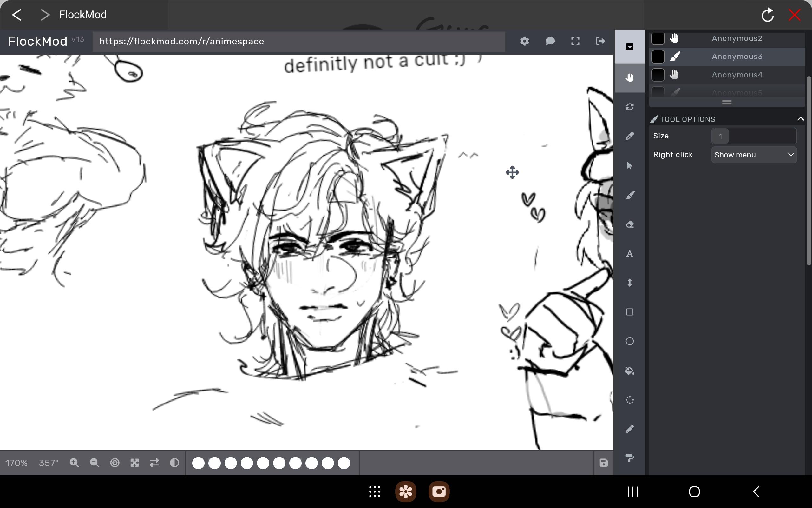The width and height of the screenshot is (812, 508).
Task: Select the dotted circle blur tool
Action: [630, 400]
